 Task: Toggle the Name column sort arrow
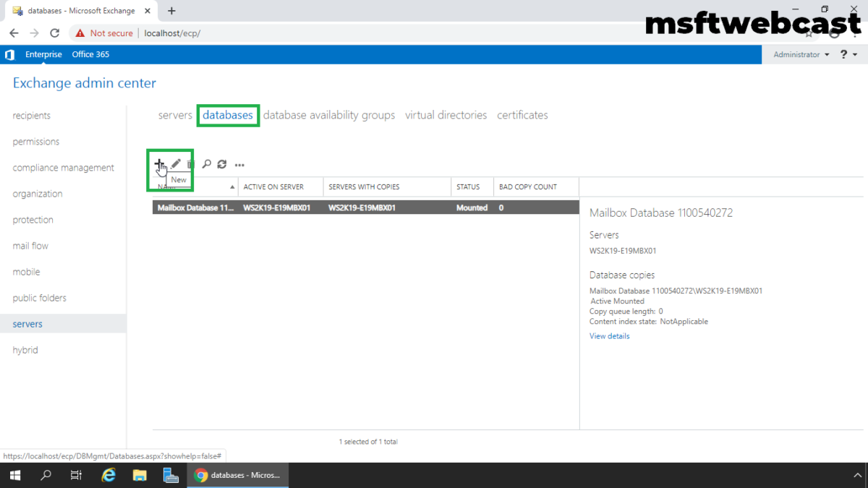(x=231, y=186)
